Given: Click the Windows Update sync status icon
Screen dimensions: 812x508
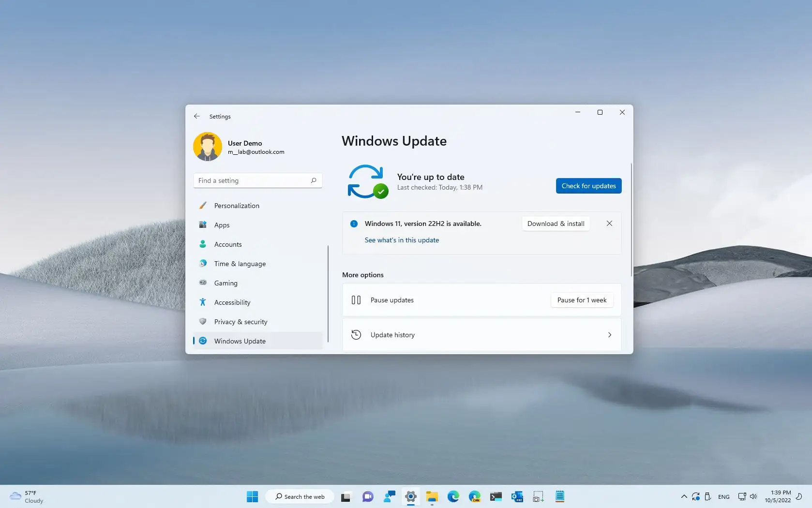Looking at the screenshot, I should [367, 182].
